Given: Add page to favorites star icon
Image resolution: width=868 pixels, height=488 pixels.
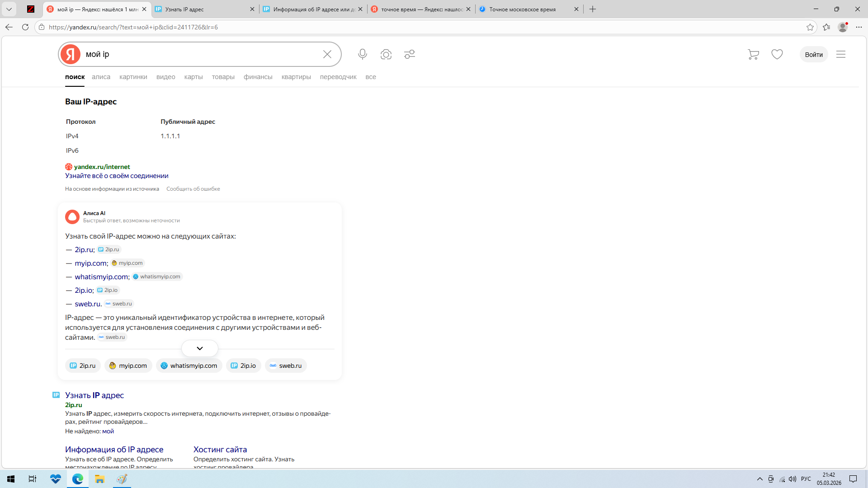Looking at the screenshot, I should [810, 27].
